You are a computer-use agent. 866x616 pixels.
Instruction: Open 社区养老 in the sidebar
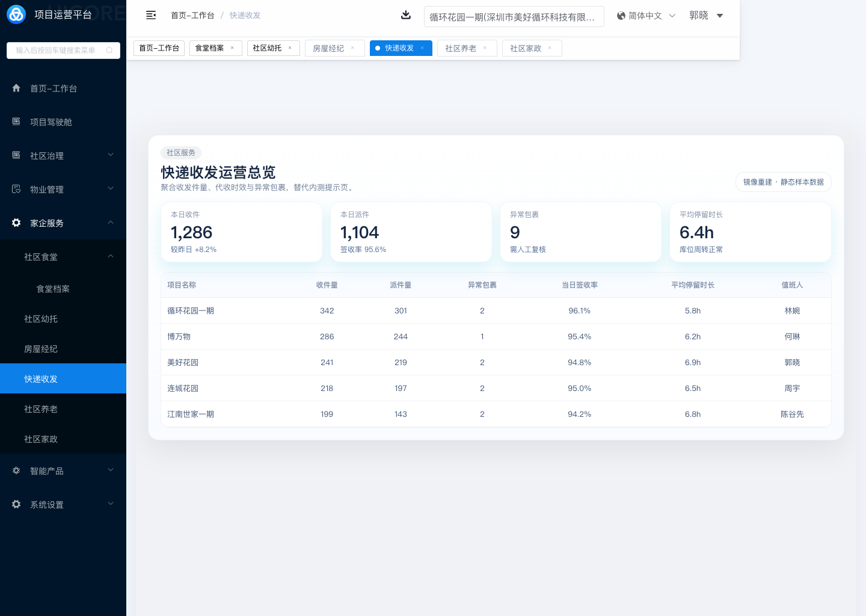41,409
